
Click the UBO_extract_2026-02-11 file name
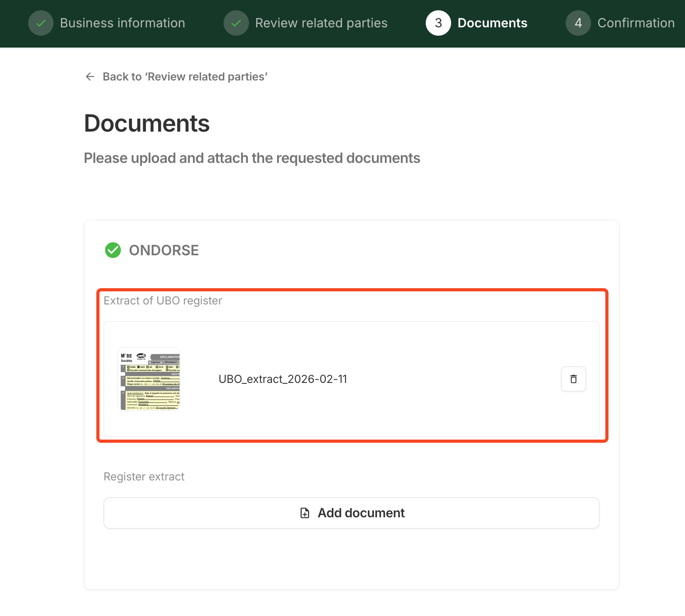(283, 379)
